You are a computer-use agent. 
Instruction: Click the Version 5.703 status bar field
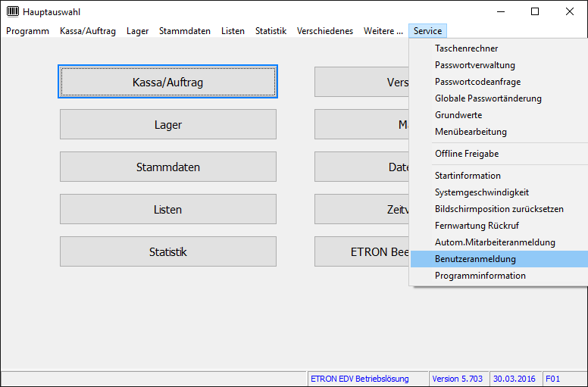point(457,379)
